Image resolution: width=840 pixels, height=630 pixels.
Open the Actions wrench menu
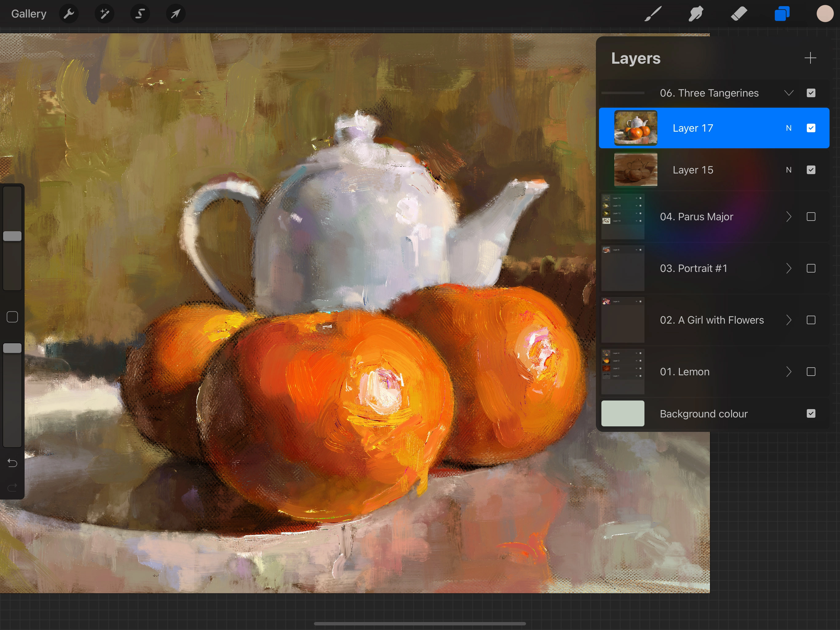[x=69, y=14]
